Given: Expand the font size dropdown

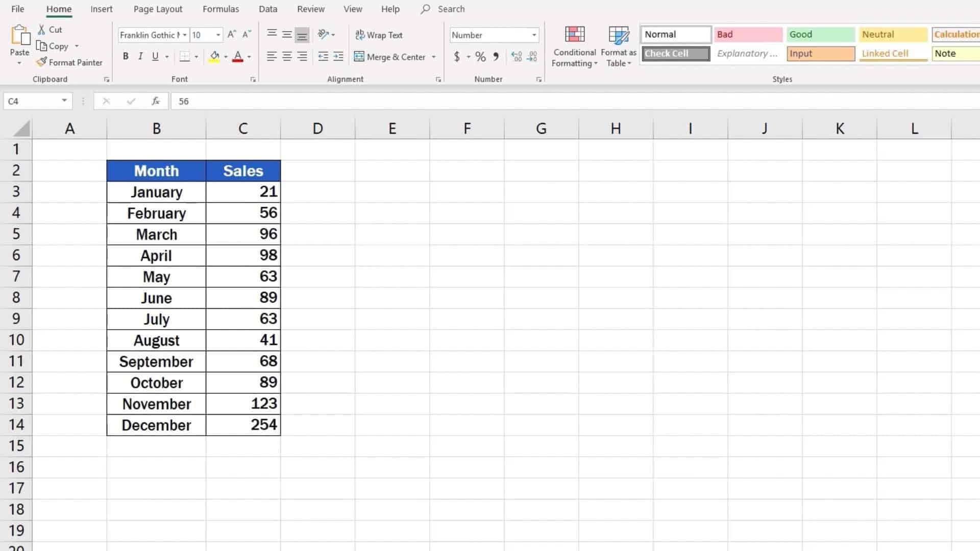Looking at the screenshot, I should (x=218, y=35).
